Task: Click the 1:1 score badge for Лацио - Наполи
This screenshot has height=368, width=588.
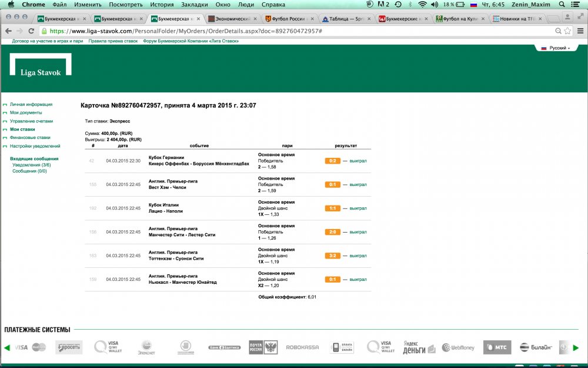Action: click(333, 208)
